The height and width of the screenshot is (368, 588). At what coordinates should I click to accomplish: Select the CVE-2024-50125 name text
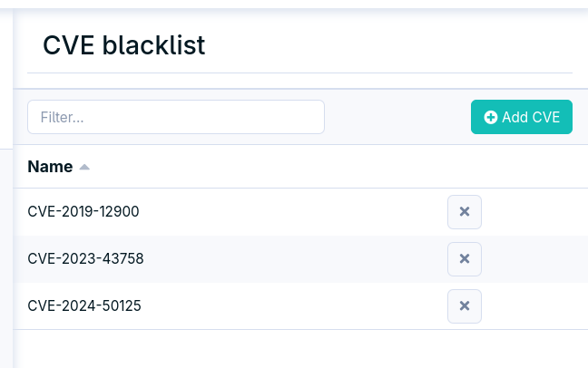point(84,306)
